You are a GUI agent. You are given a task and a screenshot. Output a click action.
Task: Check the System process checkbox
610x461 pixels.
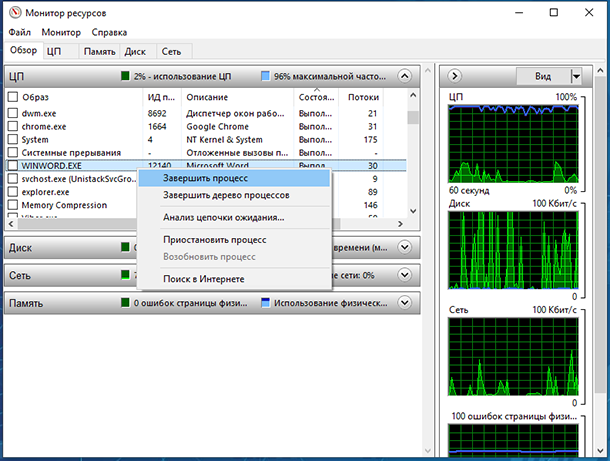click(x=13, y=139)
